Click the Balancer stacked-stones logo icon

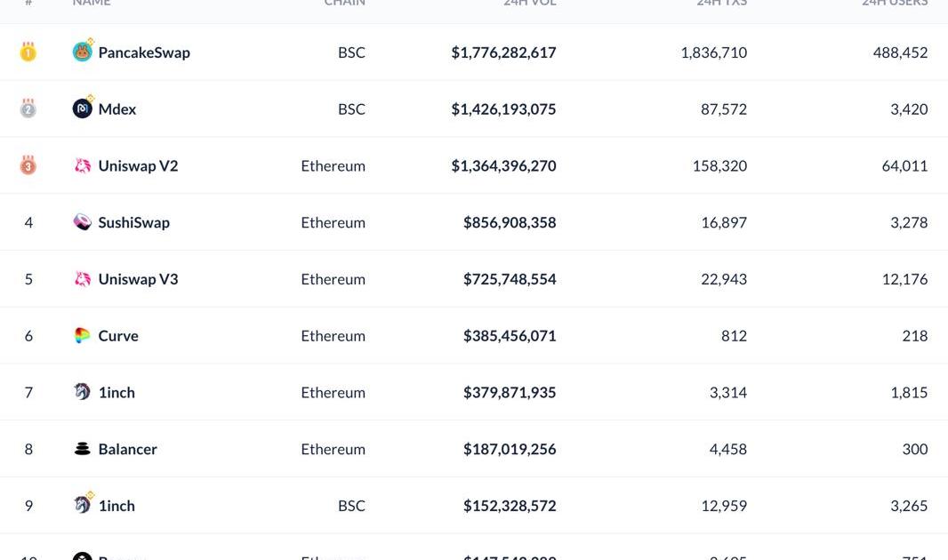tap(82, 449)
